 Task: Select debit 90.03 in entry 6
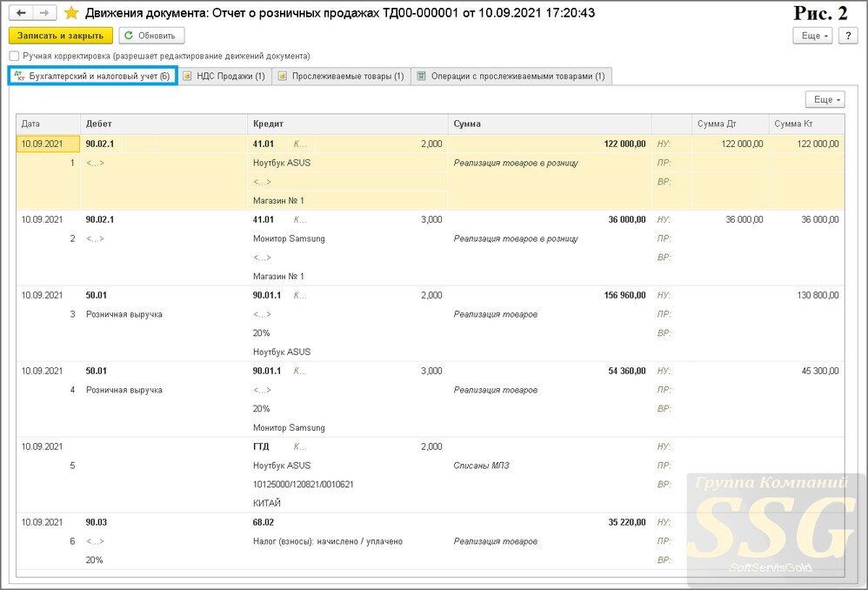[x=97, y=522]
